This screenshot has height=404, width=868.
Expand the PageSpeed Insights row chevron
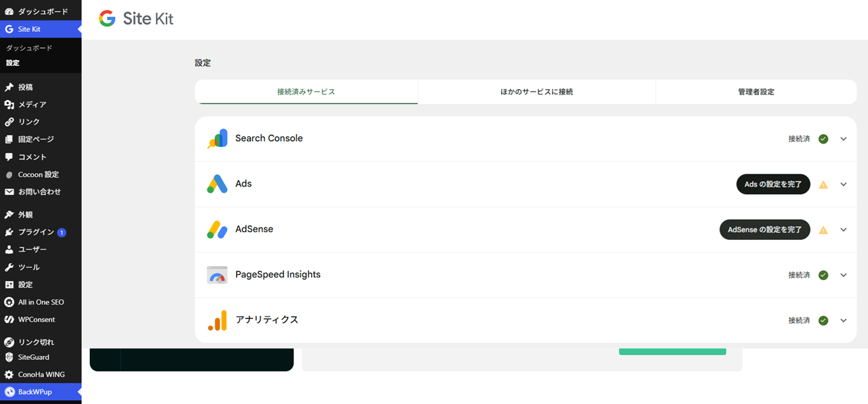tap(843, 275)
